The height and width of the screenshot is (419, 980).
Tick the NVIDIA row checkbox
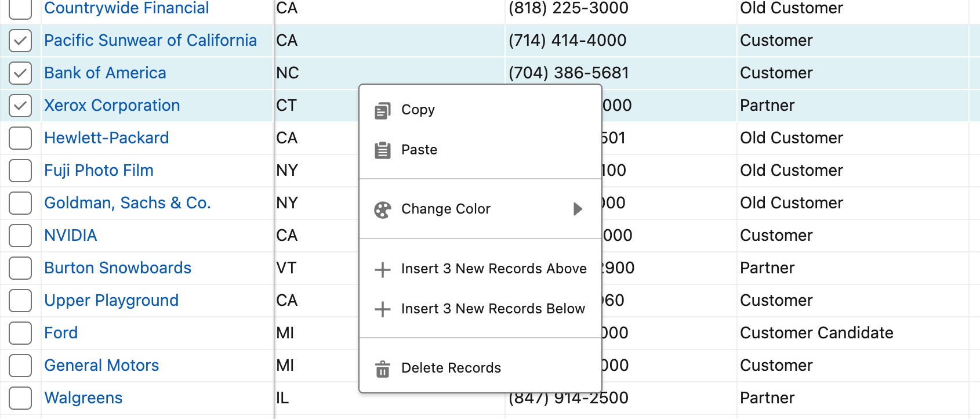click(20, 236)
